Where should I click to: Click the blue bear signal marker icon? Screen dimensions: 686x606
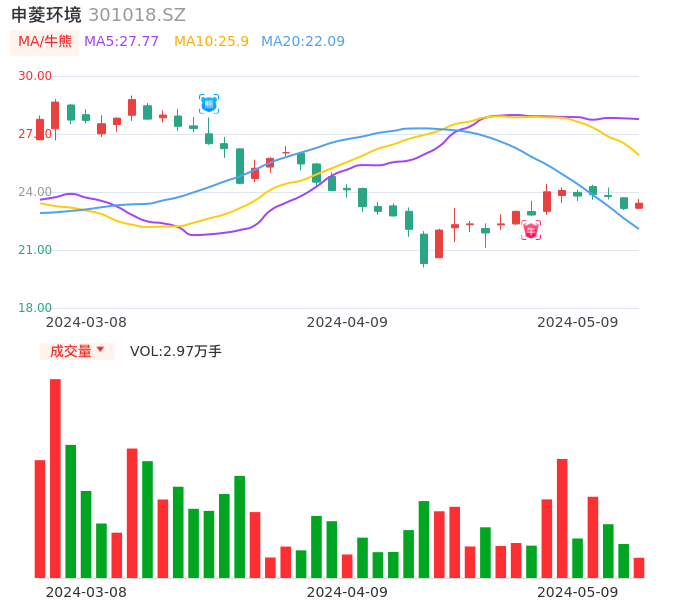click(209, 103)
